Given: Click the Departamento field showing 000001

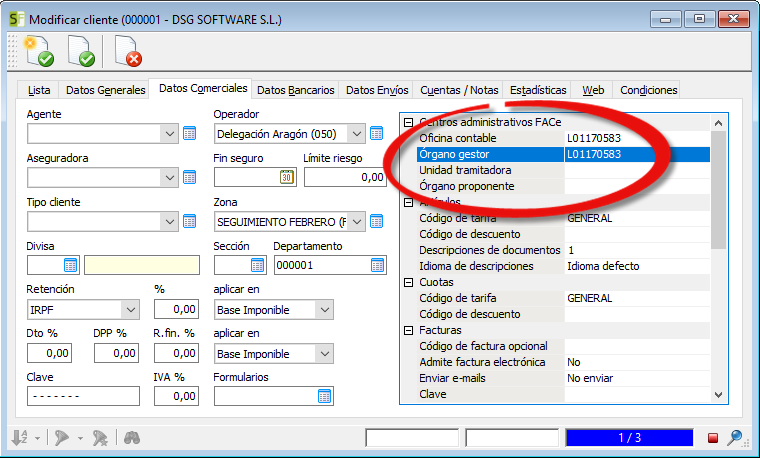Looking at the screenshot, I should pos(330,265).
